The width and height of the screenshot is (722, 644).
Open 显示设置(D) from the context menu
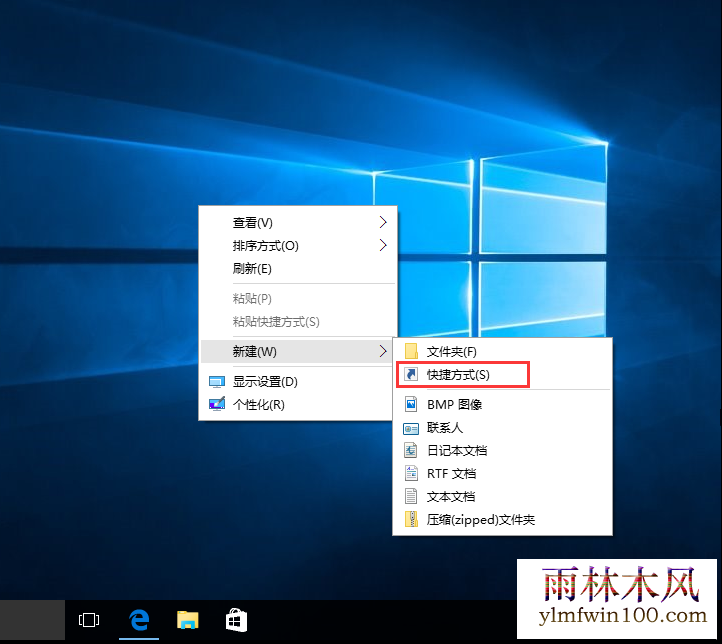[297, 382]
